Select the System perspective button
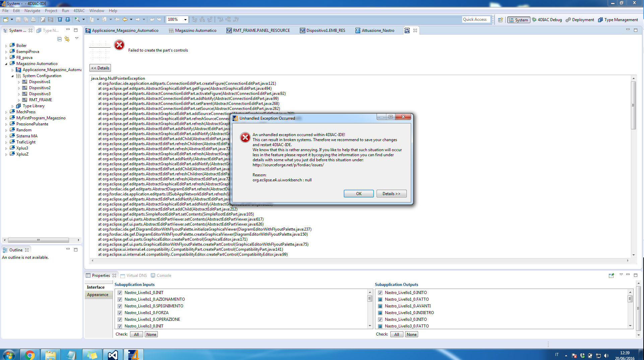This screenshot has width=644, height=360. tap(518, 20)
